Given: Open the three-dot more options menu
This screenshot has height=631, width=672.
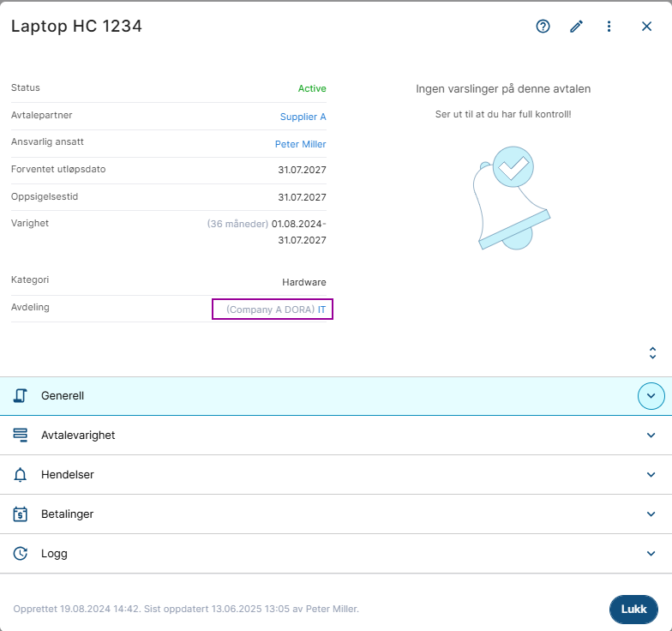Looking at the screenshot, I should click(x=609, y=27).
